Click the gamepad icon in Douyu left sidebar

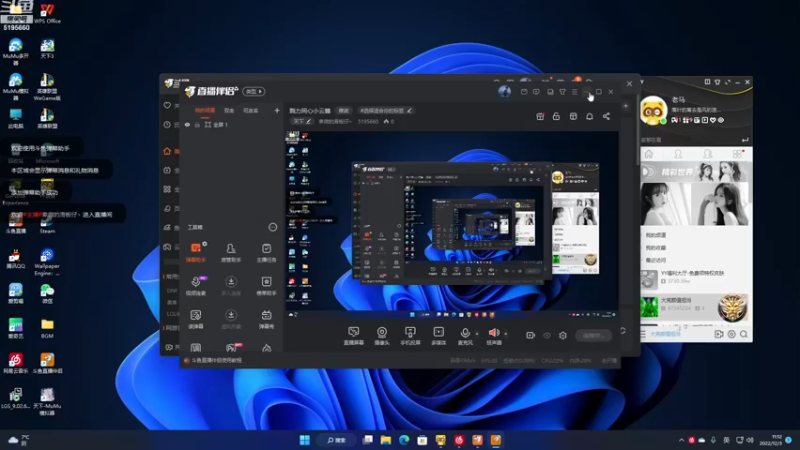click(167, 247)
